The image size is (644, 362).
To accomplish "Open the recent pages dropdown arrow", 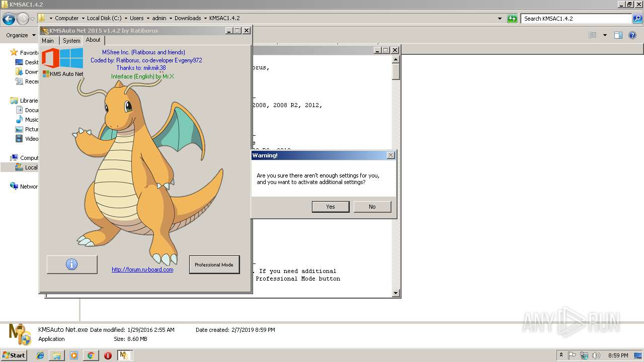I will (33, 19).
